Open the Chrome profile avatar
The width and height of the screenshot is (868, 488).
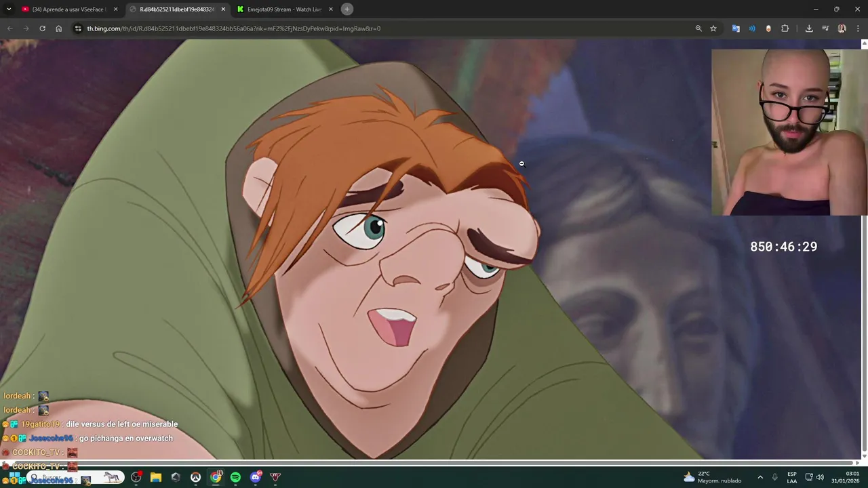[842, 28]
